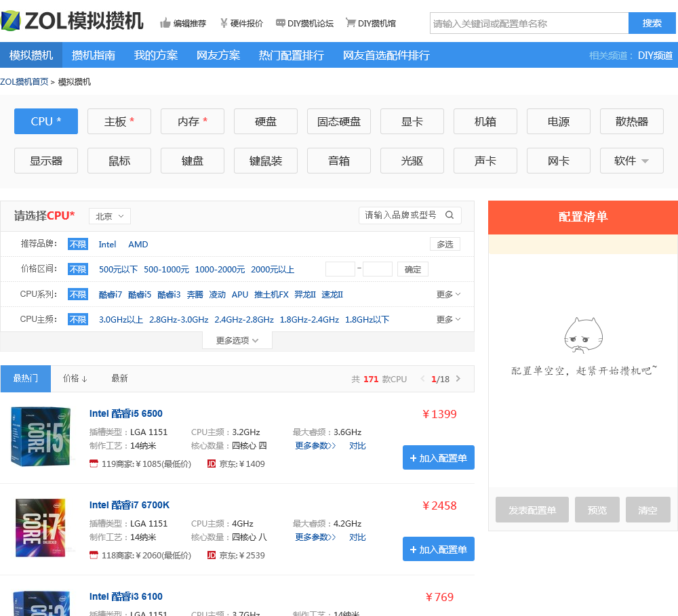Click the Intel 酷睿i5 6500 box image
The height and width of the screenshot is (616, 678).
pyautogui.click(x=41, y=436)
